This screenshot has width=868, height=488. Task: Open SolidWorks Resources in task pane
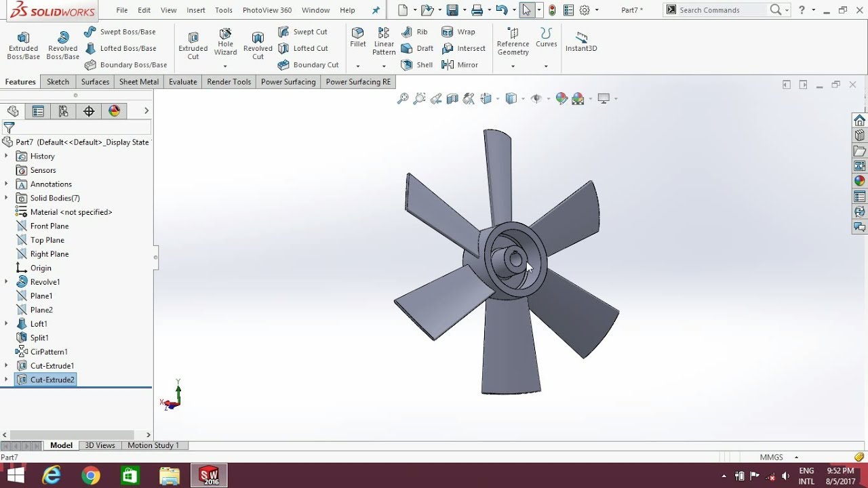click(859, 121)
